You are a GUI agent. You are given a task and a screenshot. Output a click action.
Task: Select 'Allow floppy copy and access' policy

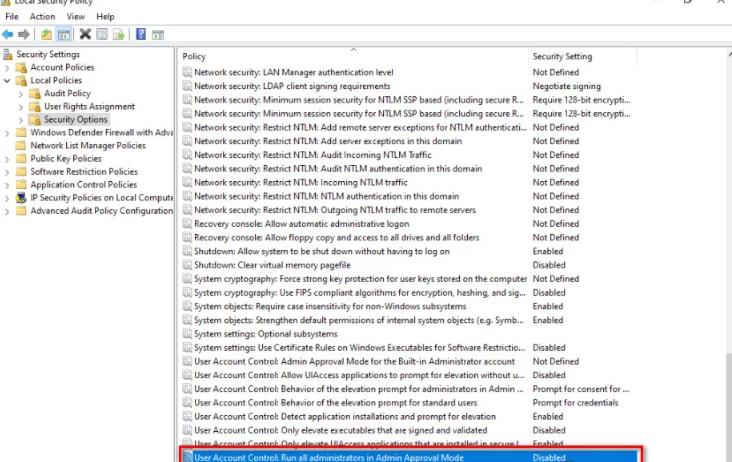[x=337, y=238]
